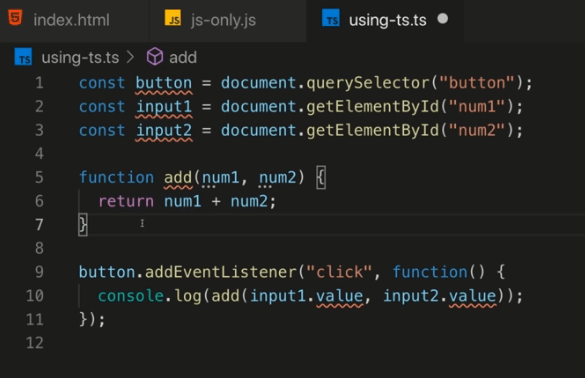Click log on line 10
585x378 pixels.
point(188,297)
